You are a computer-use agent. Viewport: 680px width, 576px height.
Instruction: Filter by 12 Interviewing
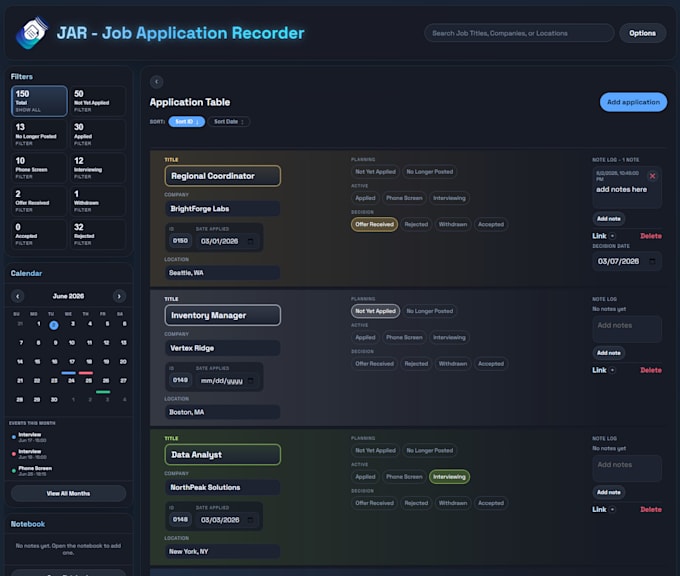(98, 168)
